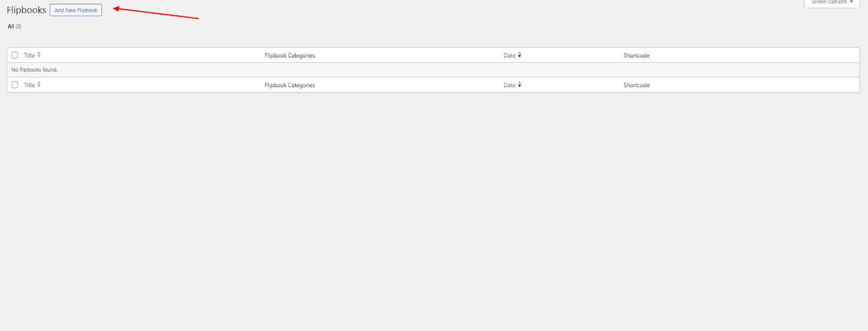The height and width of the screenshot is (331, 868).
Task: Sort by Date in the header row
Action: click(509, 55)
